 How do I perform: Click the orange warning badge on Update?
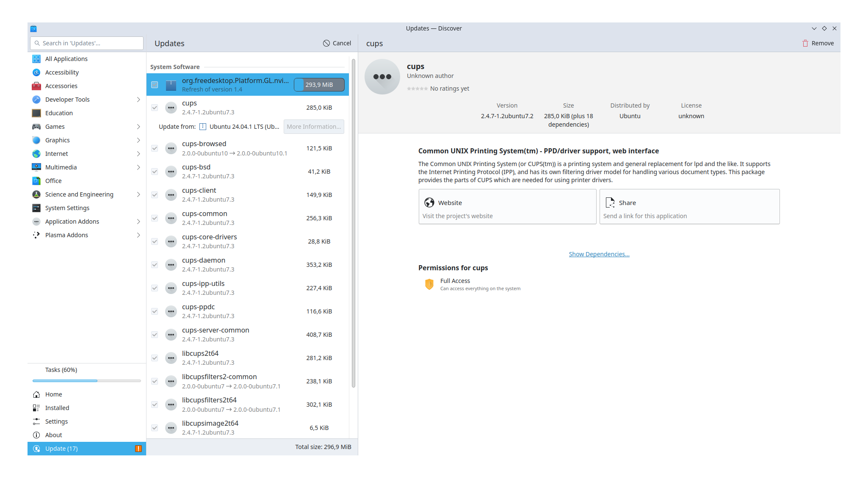138,449
